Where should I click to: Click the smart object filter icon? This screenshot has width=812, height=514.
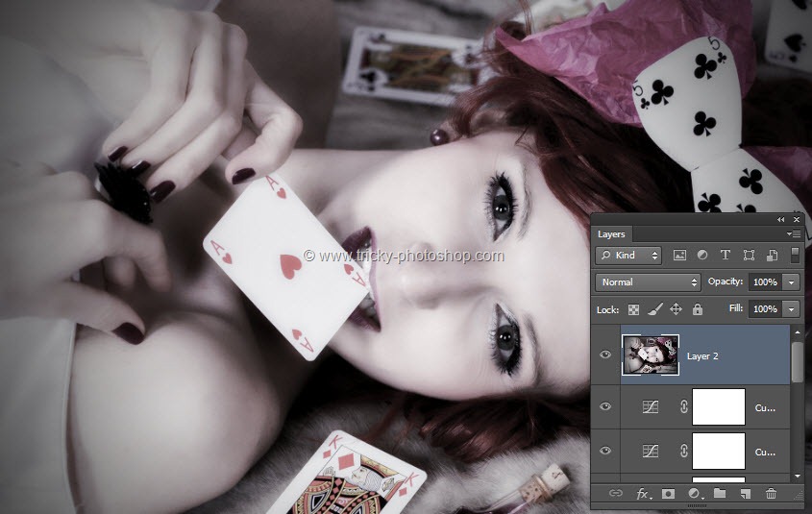[772, 256]
